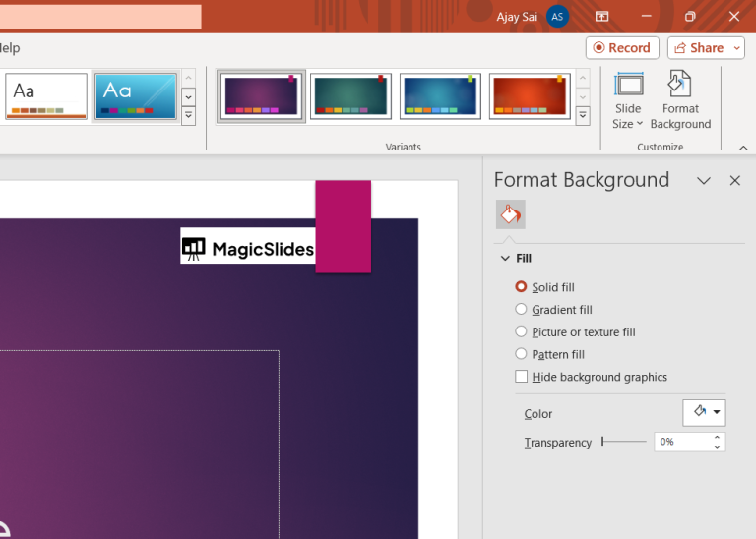Viewport: 756px width, 539px height.
Task: Expand the Themes gallery more button
Action: (x=189, y=116)
